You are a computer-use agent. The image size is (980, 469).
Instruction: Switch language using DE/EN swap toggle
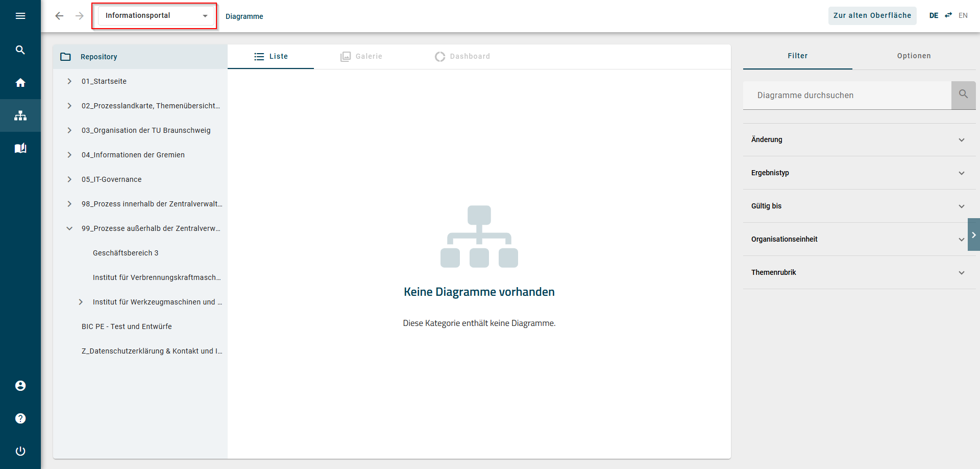click(948, 15)
